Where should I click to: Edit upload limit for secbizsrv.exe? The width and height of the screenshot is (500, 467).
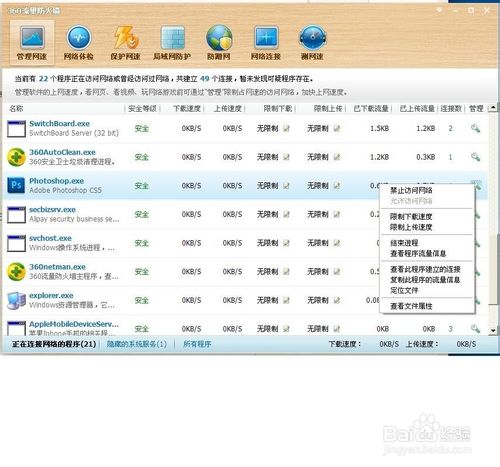click(337, 214)
